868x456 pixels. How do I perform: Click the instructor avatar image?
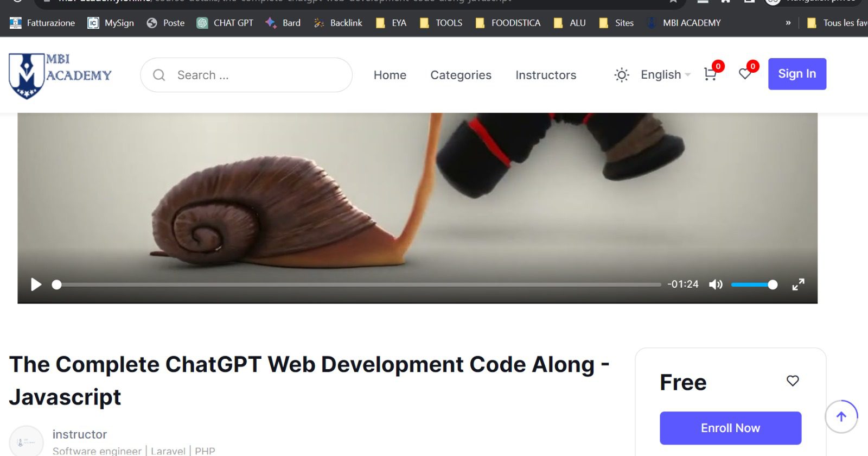26,441
